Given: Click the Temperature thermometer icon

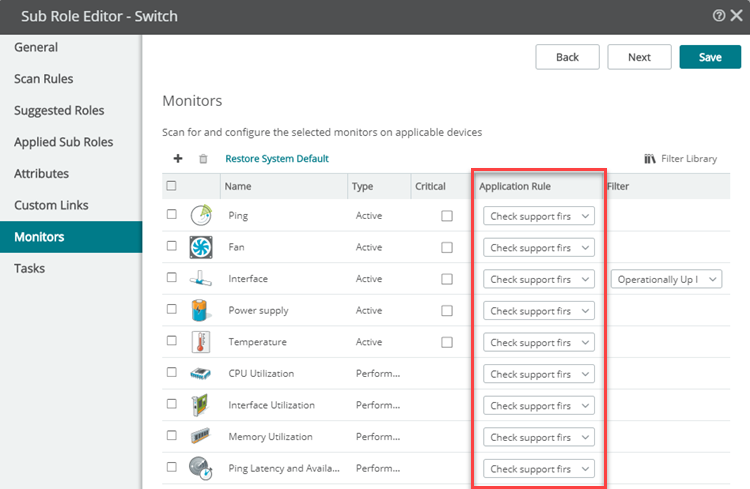Looking at the screenshot, I should click(200, 342).
